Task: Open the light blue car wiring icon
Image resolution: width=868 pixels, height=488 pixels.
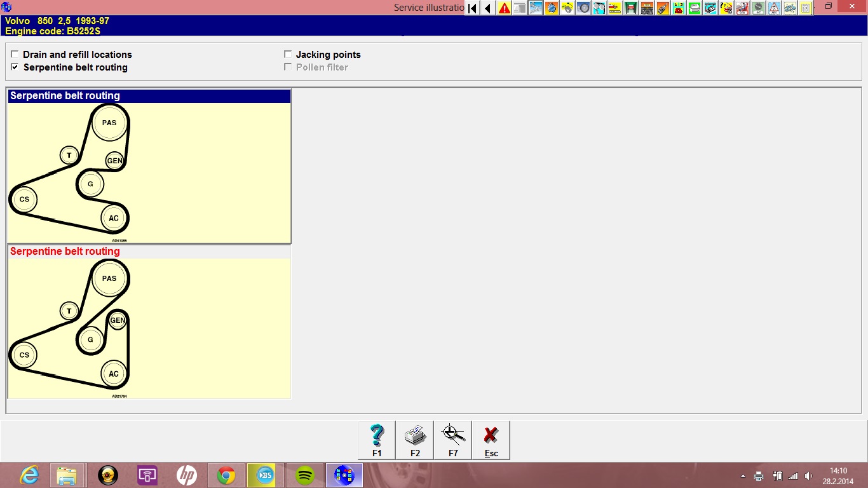Action: [x=790, y=8]
